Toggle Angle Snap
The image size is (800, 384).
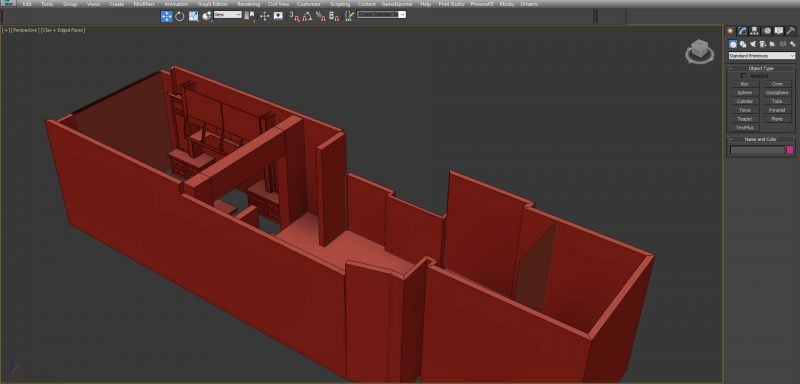307,16
